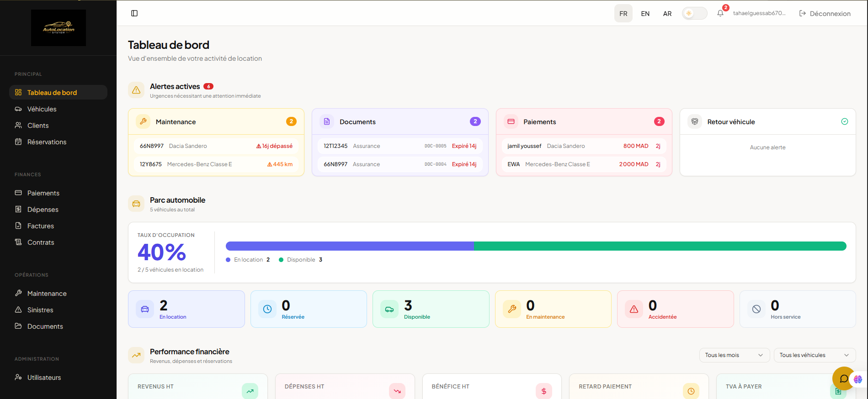Click the Dépenses HT trend-down icon
The width and height of the screenshot is (868, 399).
pos(397,391)
